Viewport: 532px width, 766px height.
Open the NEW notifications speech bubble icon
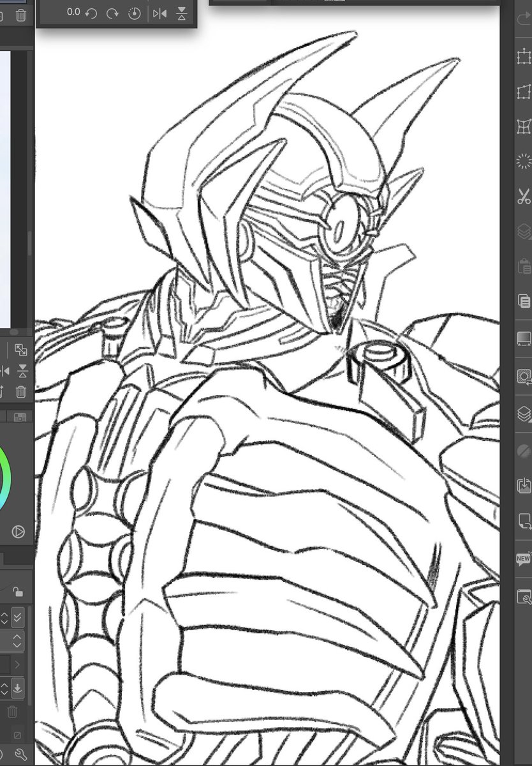524,559
